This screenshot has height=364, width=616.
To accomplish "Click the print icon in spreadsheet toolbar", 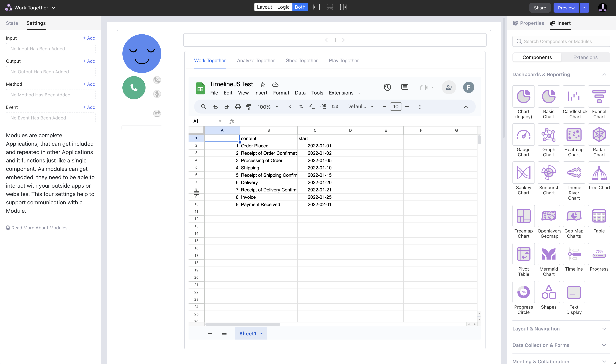I will click(238, 107).
